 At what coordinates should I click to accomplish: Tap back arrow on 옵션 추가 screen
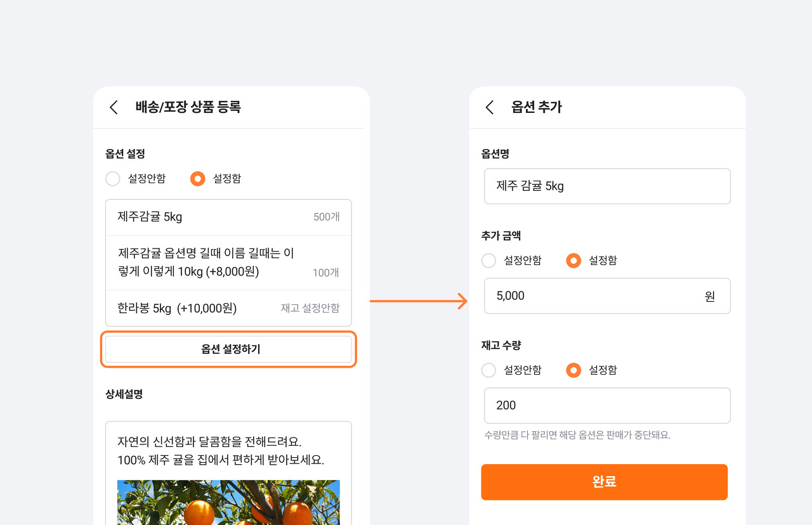[x=489, y=107]
